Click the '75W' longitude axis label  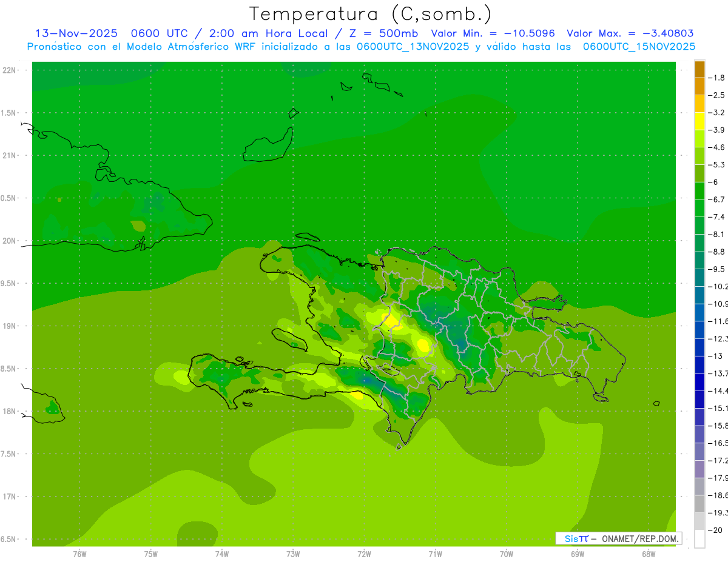pyautogui.click(x=150, y=554)
